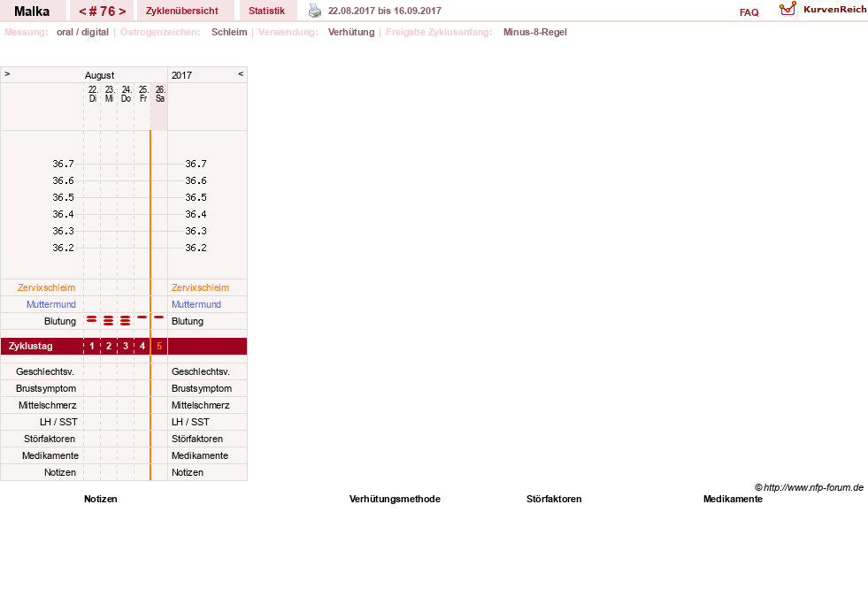The image size is (868, 604).
Task: Open the nfp-forum.de copyright link
Action: click(x=810, y=487)
